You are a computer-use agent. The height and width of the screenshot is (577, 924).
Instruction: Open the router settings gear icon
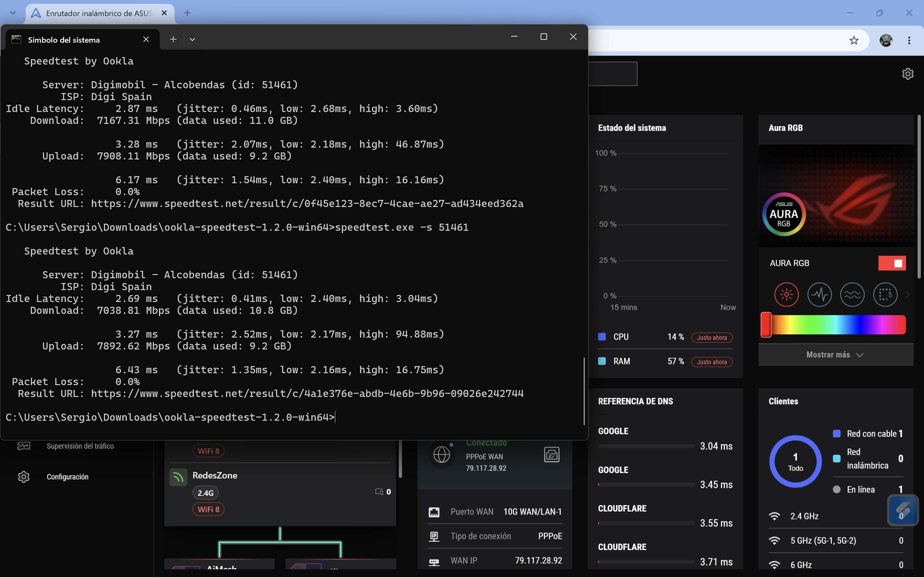pyautogui.click(x=908, y=74)
